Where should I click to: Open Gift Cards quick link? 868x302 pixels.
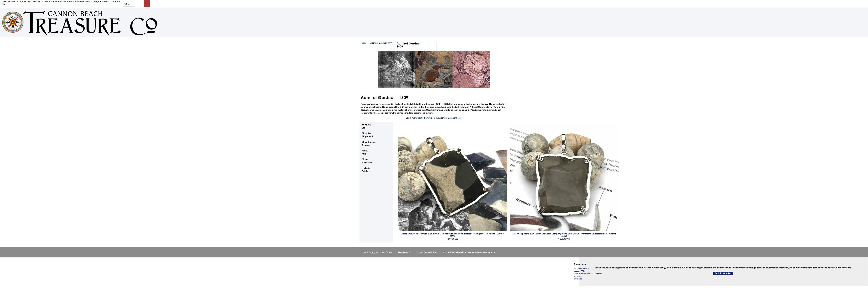[578, 279]
